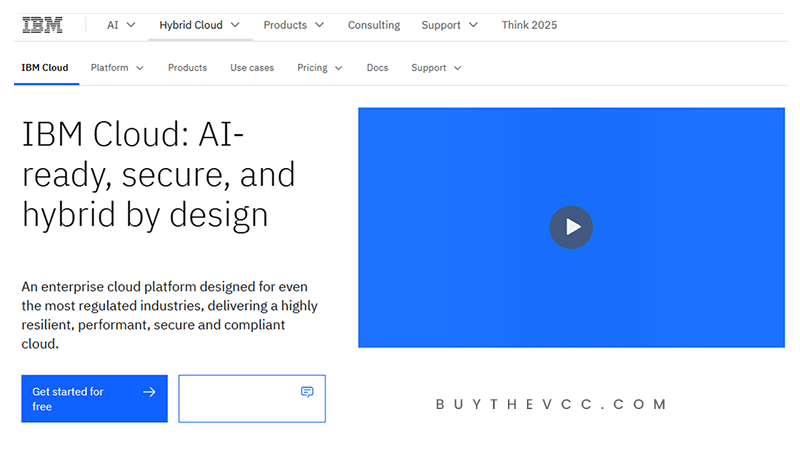Open the Docs tab
Image resolution: width=800 pixels, height=450 pixels.
378,68
